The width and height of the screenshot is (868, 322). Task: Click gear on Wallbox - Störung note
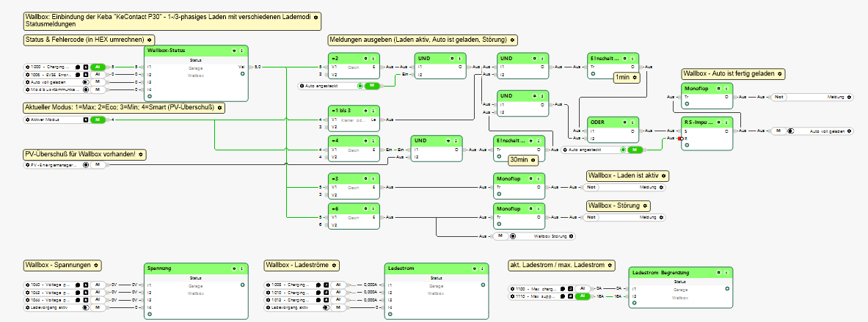click(x=644, y=205)
